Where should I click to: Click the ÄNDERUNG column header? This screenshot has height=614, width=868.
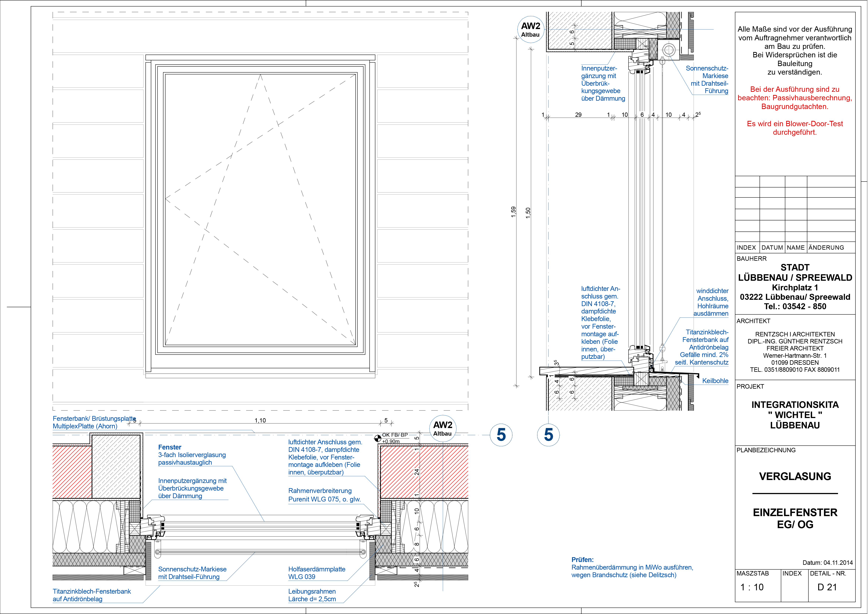click(x=826, y=248)
